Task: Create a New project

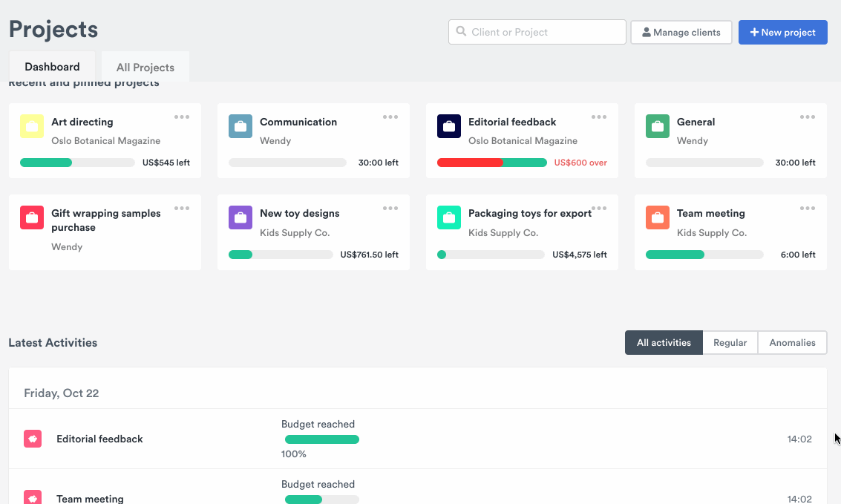Action: (782, 32)
